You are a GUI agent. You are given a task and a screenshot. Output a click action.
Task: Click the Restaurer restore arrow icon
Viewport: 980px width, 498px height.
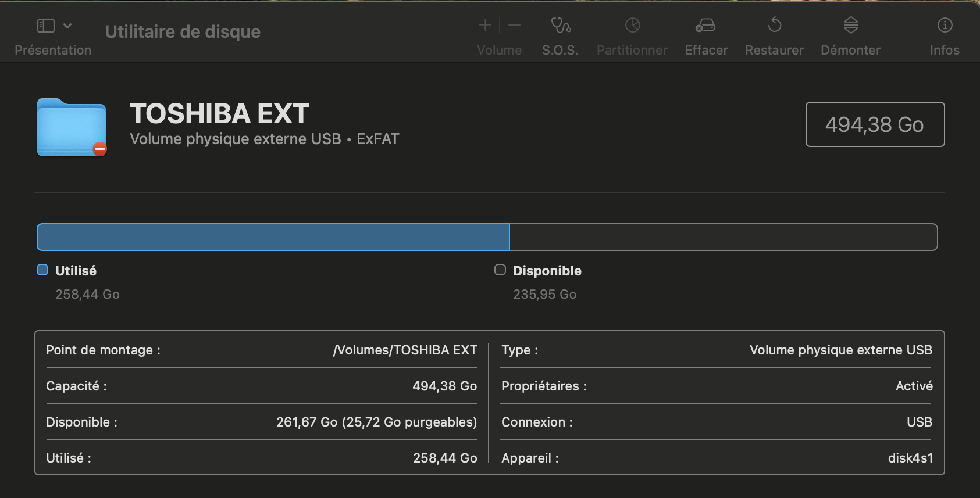774,26
